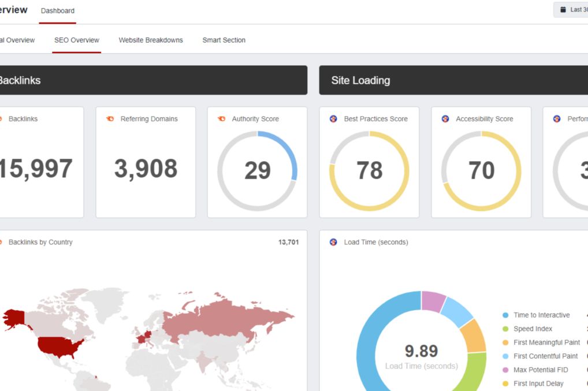Viewport: 588px width, 391px height.
Task: Click Lighthouse icon on Best Practices Score
Action: [x=333, y=119]
